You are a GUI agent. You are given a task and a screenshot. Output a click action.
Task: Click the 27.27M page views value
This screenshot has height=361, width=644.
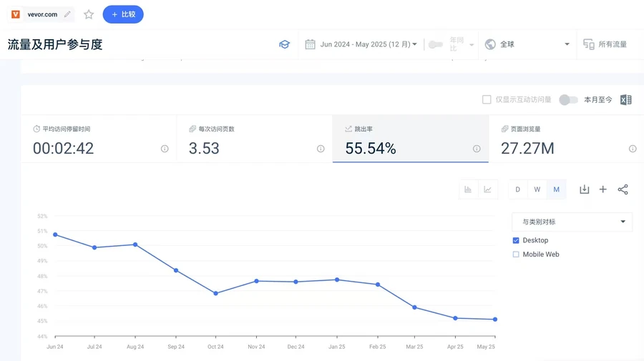527,149
